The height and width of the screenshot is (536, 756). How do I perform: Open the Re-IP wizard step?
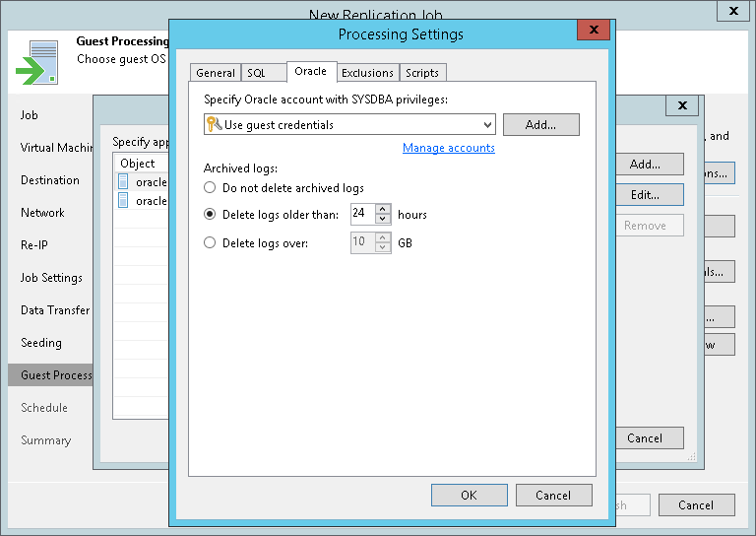(x=34, y=245)
